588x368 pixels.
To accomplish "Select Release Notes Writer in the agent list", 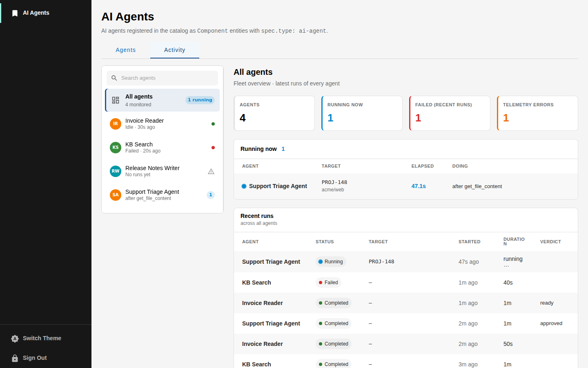I will [163, 171].
